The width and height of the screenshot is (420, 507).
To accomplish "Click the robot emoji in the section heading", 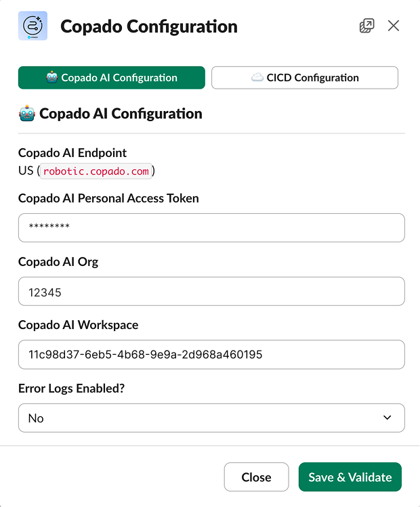I will (27, 113).
